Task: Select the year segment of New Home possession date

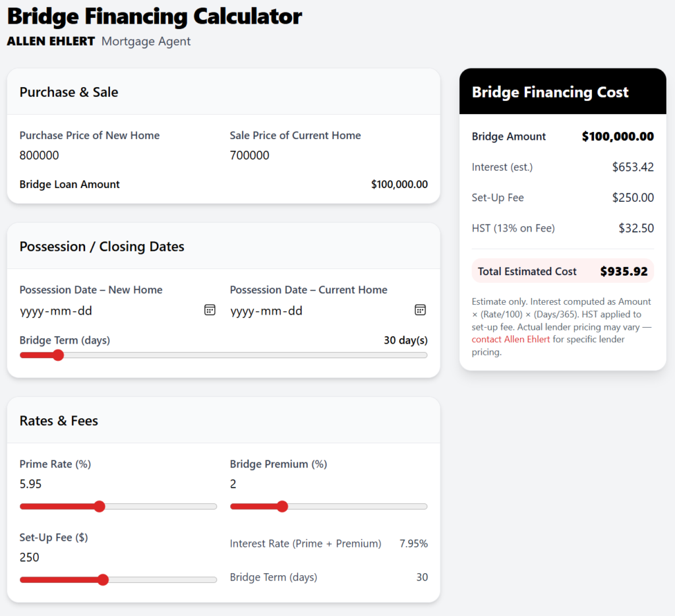Action: (32, 311)
